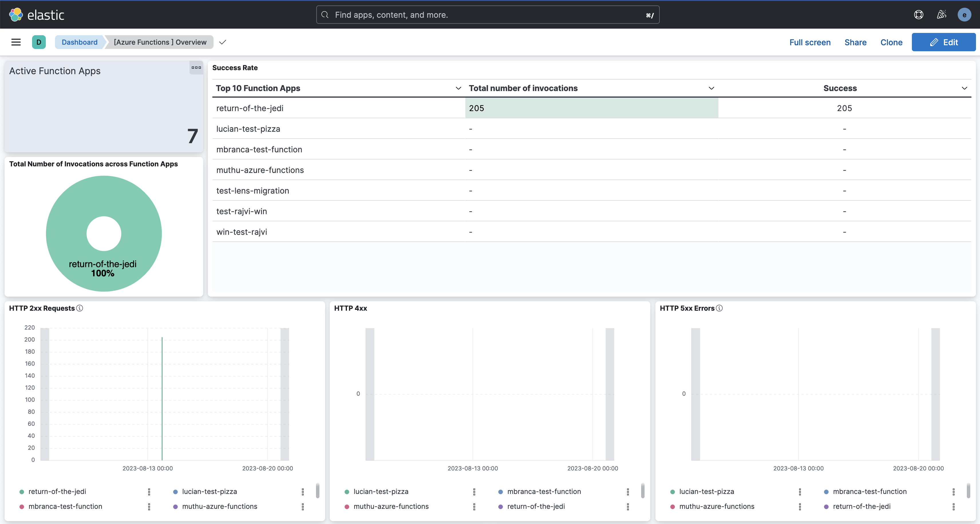Toggle lucian-test-pizza series in HTTP 2xx legend
Image resolution: width=980 pixels, height=524 pixels.
click(x=209, y=491)
